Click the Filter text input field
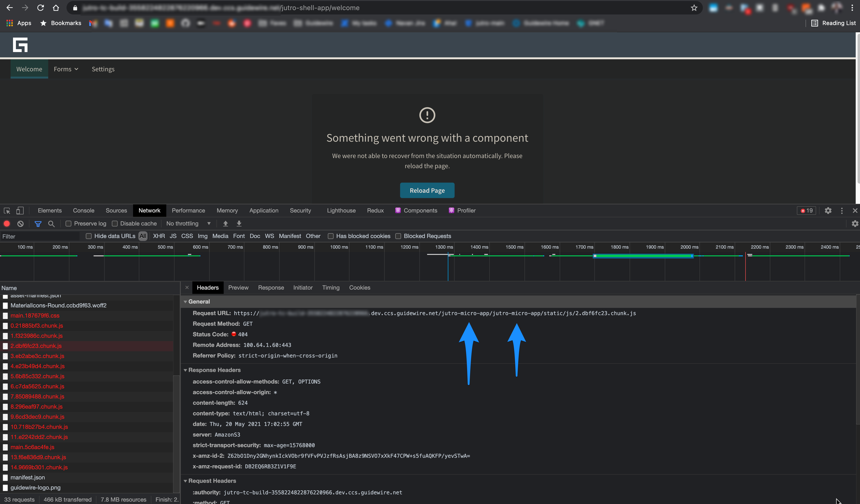The height and width of the screenshot is (504, 860). point(40,236)
